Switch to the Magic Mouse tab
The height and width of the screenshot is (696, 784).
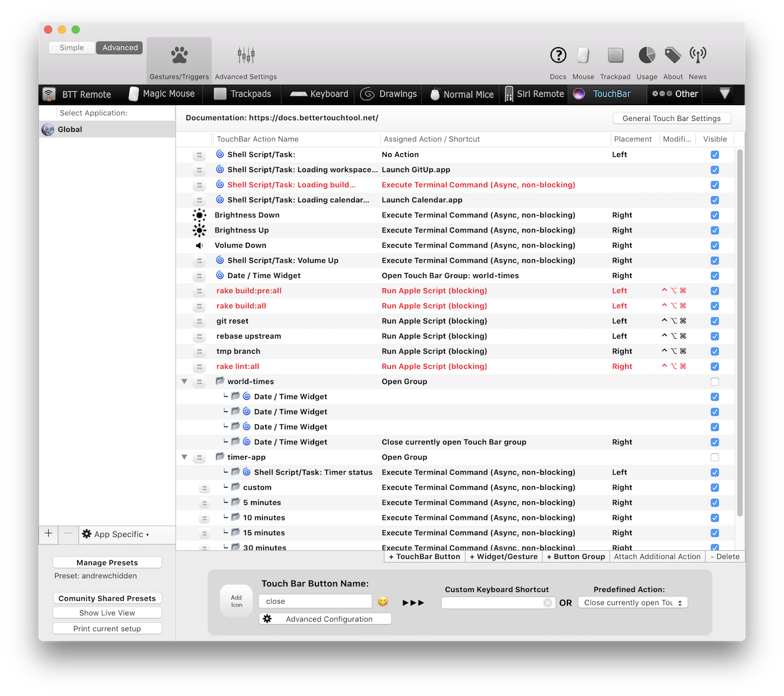click(162, 94)
